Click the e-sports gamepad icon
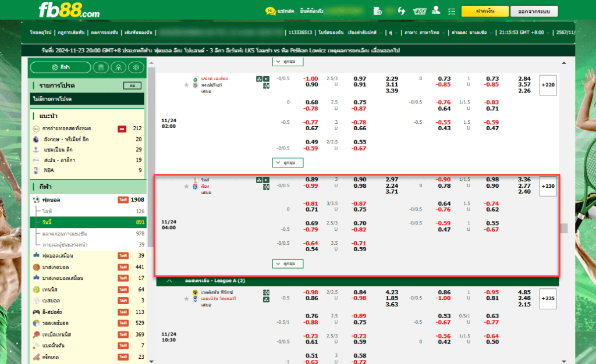The width and height of the screenshot is (596, 364). coord(37,312)
